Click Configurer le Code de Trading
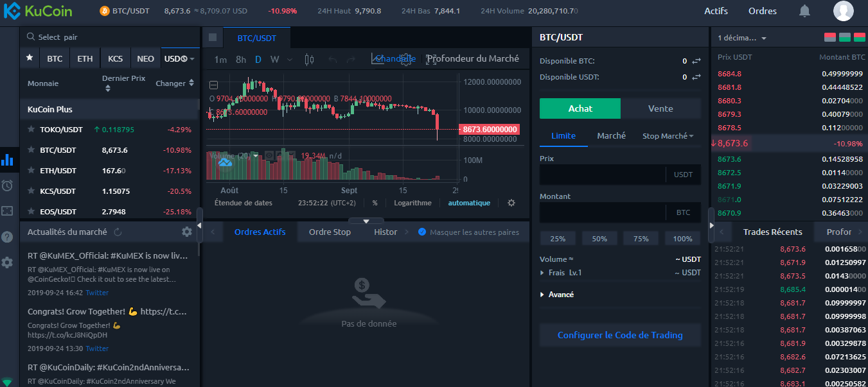The height and width of the screenshot is (387, 868). pyautogui.click(x=620, y=335)
